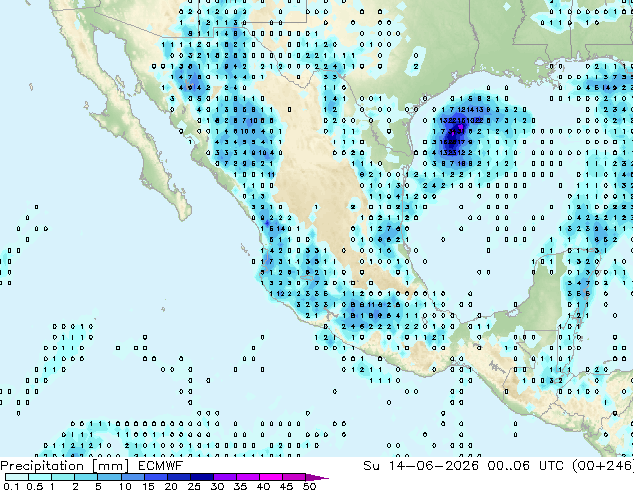Image resolution: width=634 pixels, height=490 pixels.
Task: Select the 40–45 mm pink legend swatch
Action: [x=271, y=477]
